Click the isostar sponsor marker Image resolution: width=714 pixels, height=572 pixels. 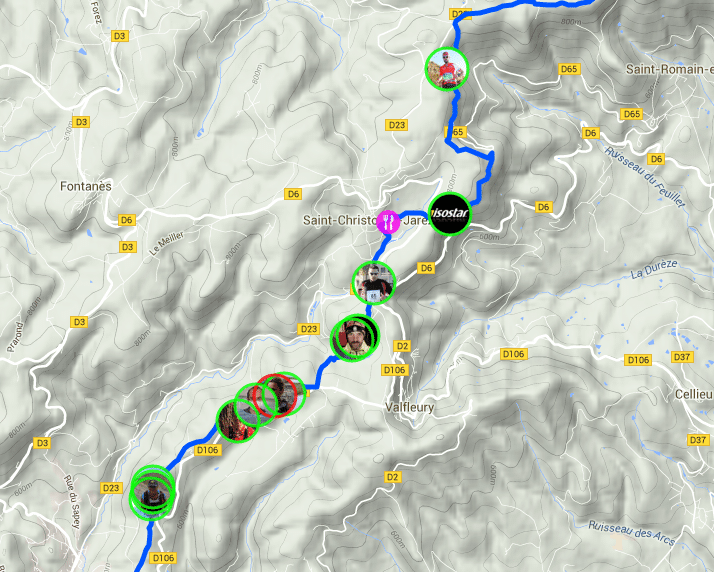point(450,214)
